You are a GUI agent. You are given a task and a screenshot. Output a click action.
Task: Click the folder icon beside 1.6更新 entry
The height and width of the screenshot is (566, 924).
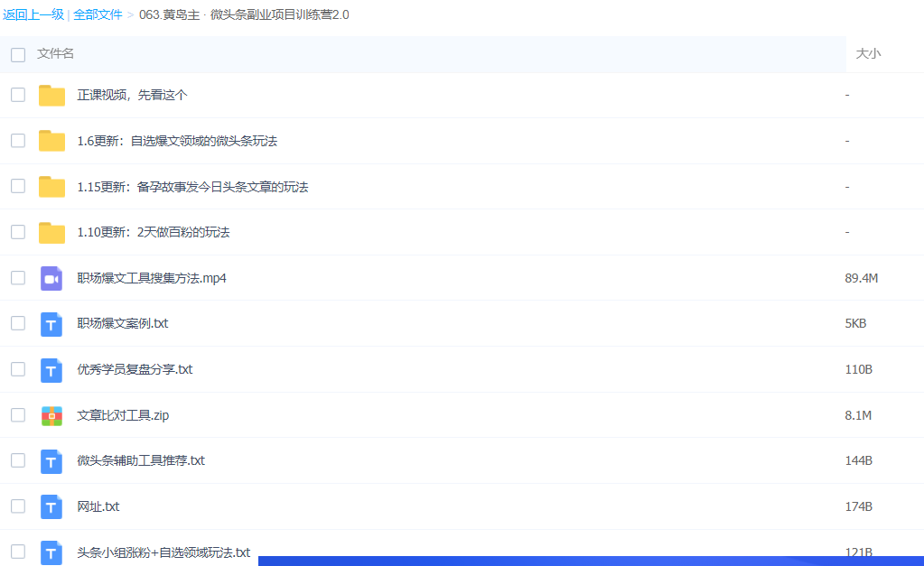pos(51,140)
